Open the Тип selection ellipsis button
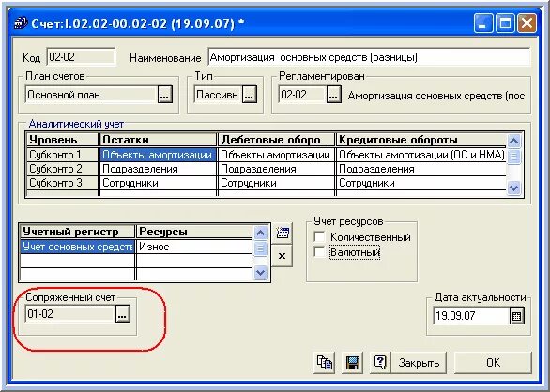 click(x=249, y=95)
